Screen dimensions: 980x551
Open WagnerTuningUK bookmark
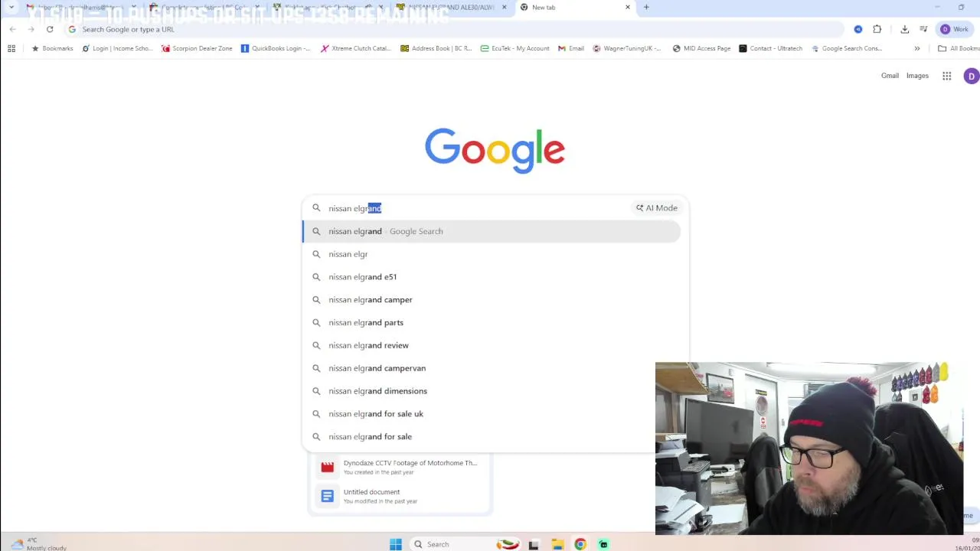click(627, 48)
